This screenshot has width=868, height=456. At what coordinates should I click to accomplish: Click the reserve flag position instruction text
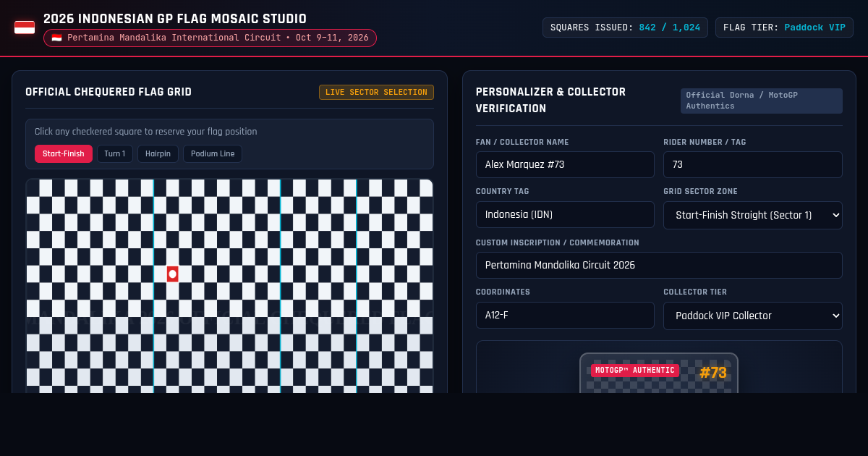146,132
